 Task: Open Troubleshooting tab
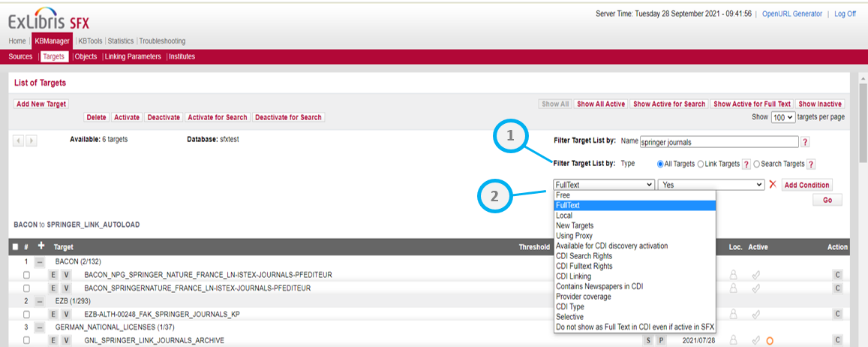(162, 41)
